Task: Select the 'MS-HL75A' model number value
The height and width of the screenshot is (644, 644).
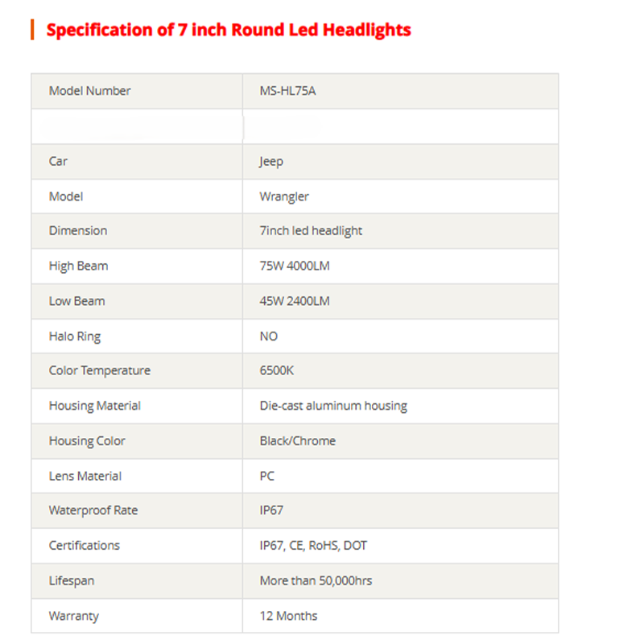Action: (287, 91)
